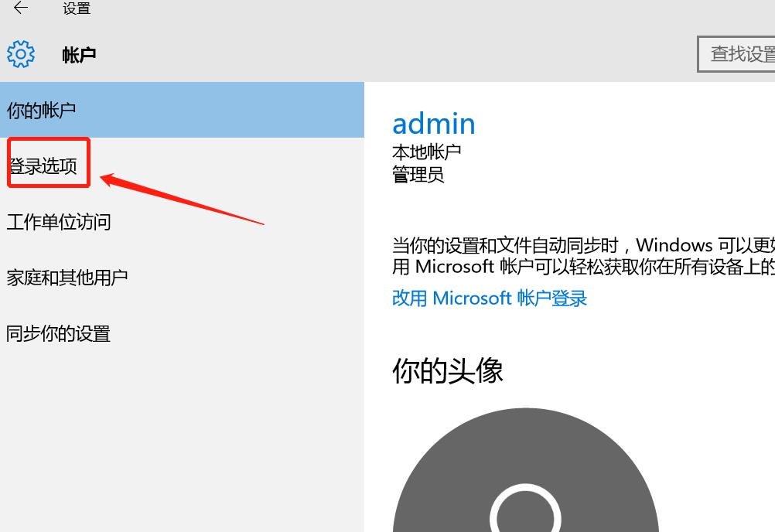
Task: Go back using the top-left arrow
Action: click(20, 8)
